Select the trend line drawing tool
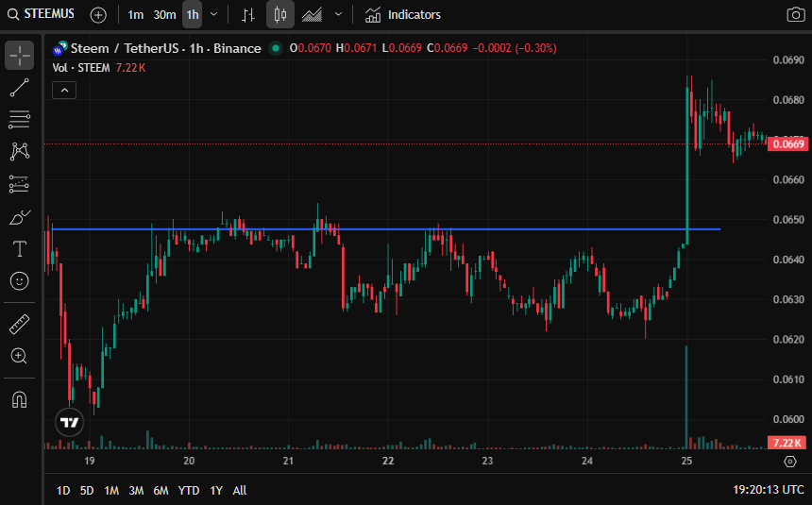 (19, 88)
